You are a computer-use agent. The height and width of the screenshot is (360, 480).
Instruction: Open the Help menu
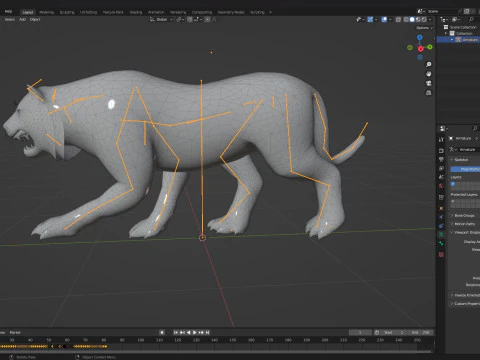[x=8, y=11]
